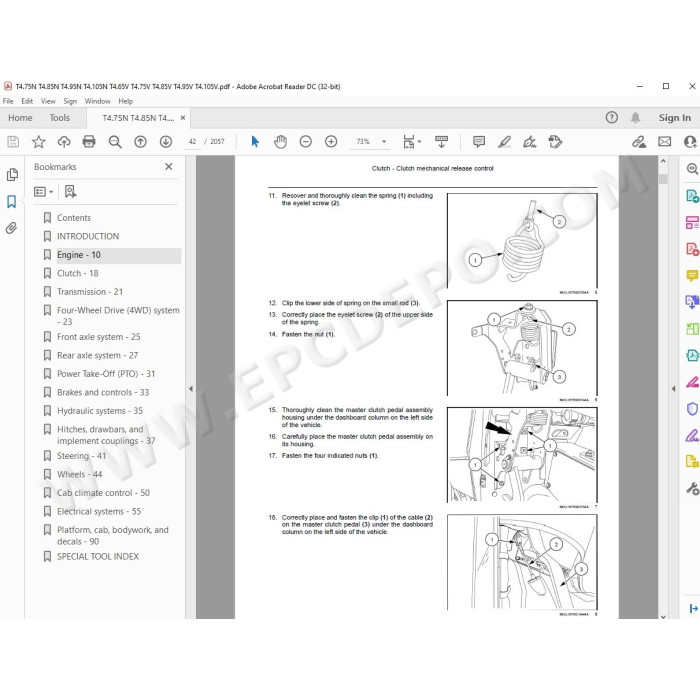Go to previous page arrow
This screenshot has height=700, width=700.
coord(141,142)
